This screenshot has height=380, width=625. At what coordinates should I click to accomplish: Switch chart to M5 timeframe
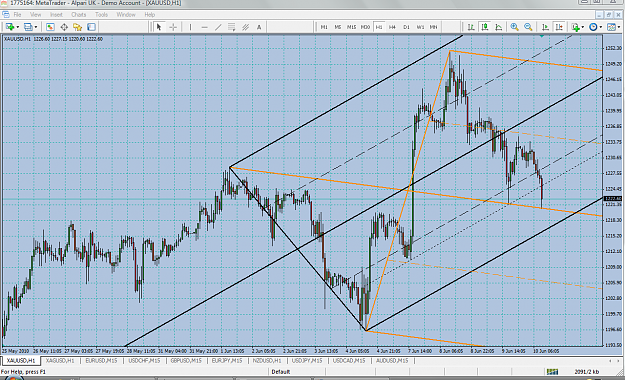pos(338,27)
